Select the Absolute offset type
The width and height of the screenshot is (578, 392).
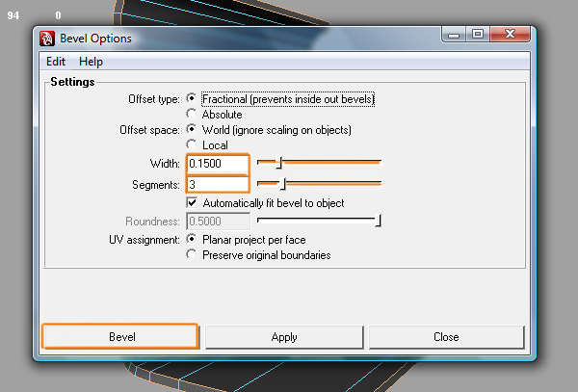pyautogui.click(x=191, y=114)
